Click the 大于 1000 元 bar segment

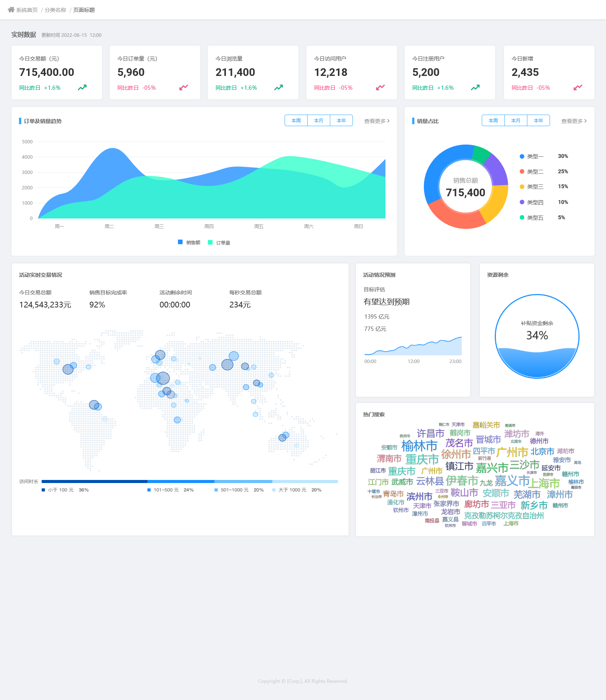click(305, 481)
